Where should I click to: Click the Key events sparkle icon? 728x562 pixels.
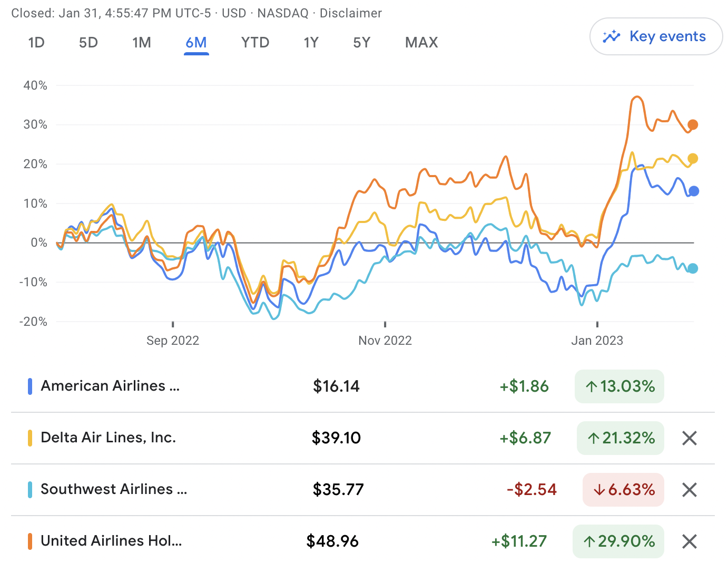[x=612, y=36]
